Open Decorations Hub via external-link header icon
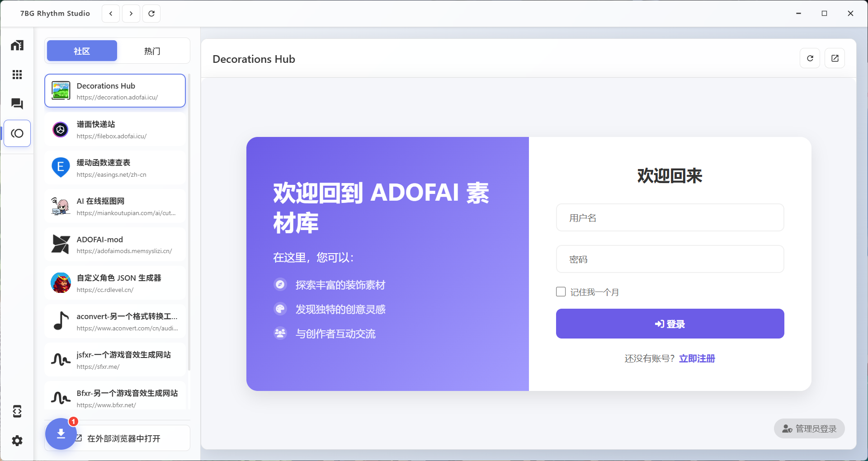This screenshot has width=868, height=461. pyautogui.click(x=835, y=58)
